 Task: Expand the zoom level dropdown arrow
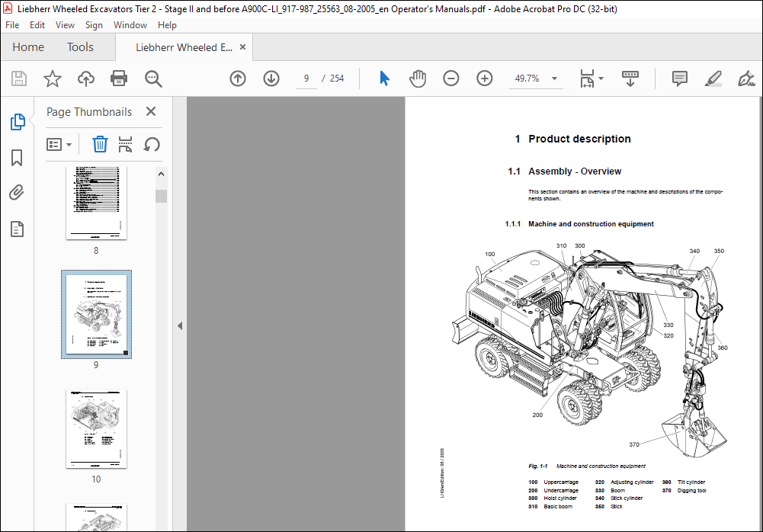(x=554, y=79)
